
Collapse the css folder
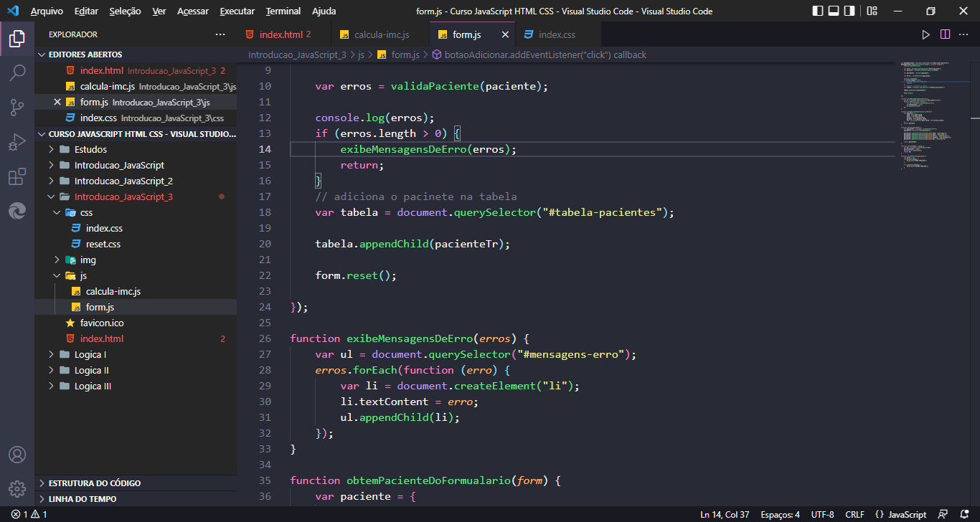point(136,212)
